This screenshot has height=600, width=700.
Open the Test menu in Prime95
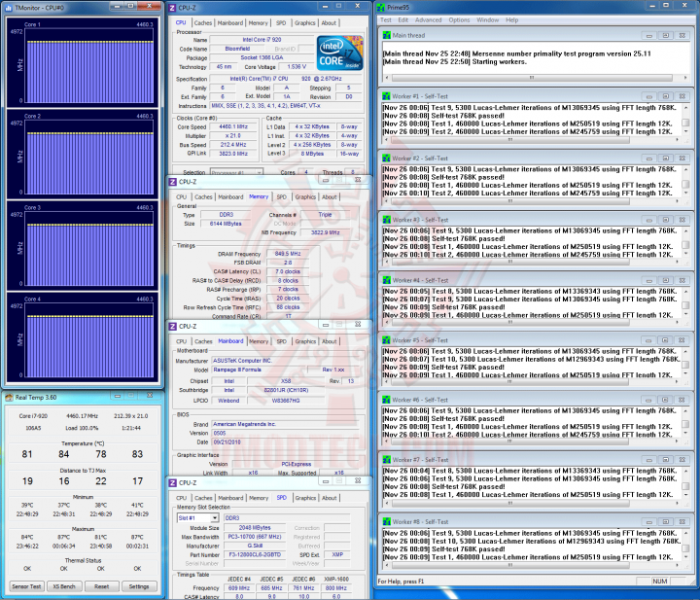[x=385, y=20]
